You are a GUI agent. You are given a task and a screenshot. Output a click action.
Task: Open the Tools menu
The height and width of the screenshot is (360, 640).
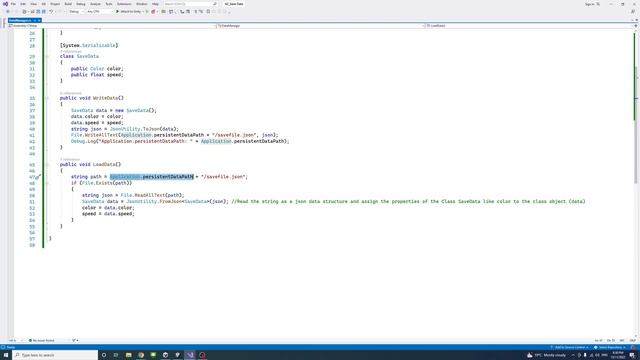pyautogui.click(x=109, y=4)
